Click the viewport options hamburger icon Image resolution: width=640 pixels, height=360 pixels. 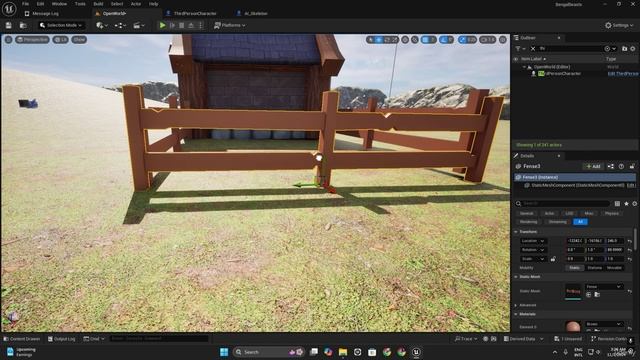(x=9, y=40)
